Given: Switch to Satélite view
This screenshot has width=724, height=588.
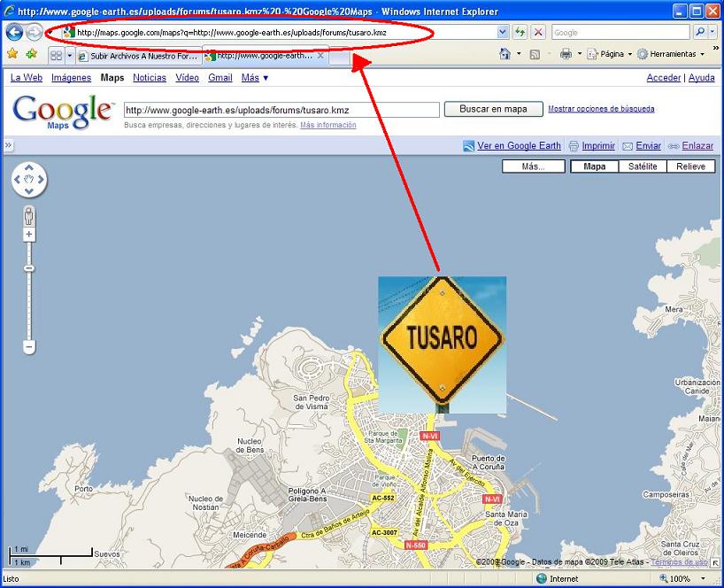Looking at the screenshot, I should [x=643, y=166].
